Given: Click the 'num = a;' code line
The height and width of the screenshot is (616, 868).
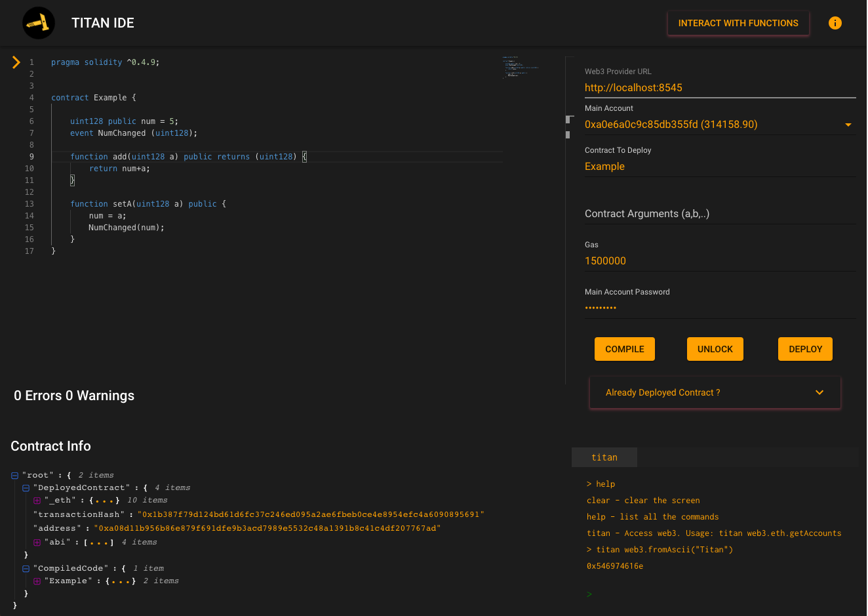Looking at the screenshot, I should click(x=108, y=216).
